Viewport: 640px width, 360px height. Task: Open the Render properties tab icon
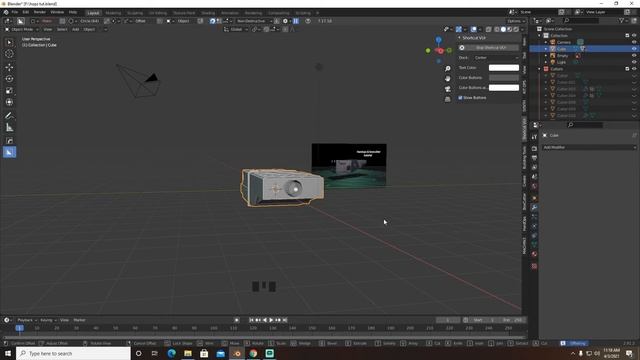coord(534,149)
